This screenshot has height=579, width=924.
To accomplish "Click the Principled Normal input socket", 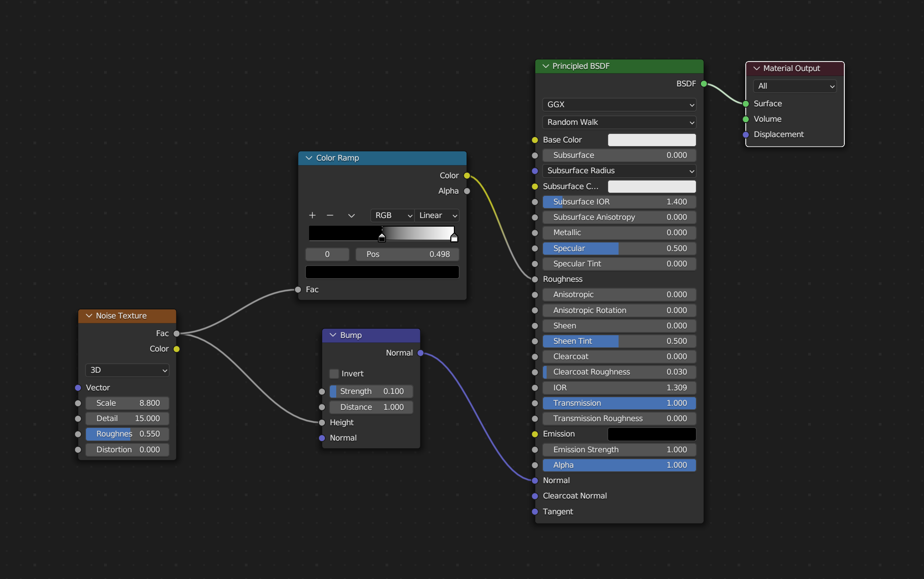I will click(x=535, y=481).
